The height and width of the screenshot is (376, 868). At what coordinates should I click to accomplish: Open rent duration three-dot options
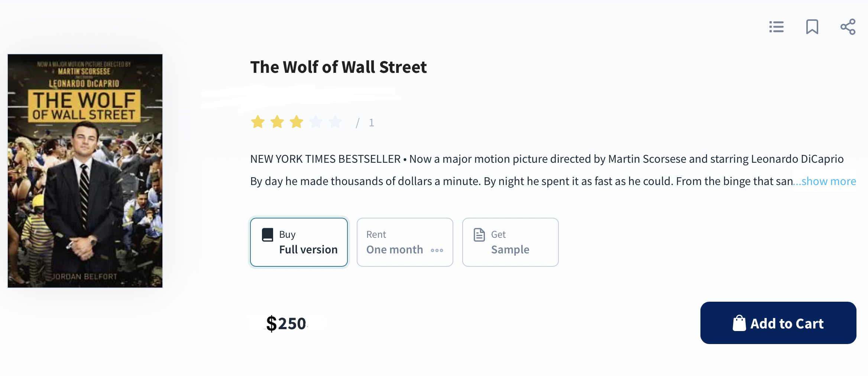(x=437, y=250)
